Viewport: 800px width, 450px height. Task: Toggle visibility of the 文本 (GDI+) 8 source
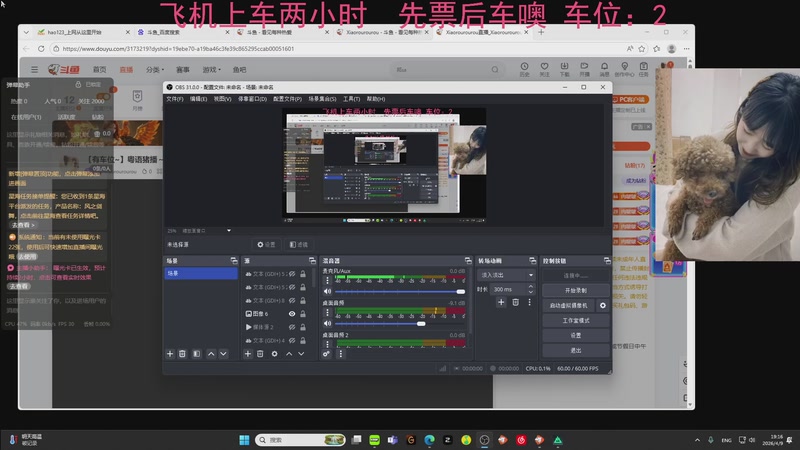click(292, 301)
